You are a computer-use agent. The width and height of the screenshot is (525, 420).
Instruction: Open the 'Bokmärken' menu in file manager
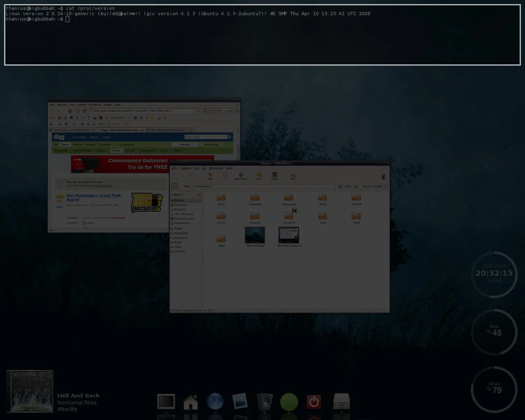(x=216, y=168)
